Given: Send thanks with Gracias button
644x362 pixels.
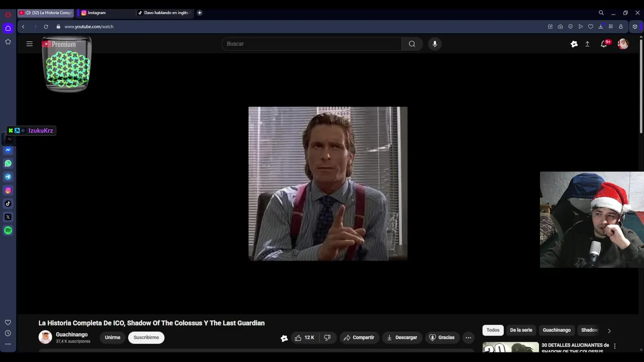Looking at the screenshot, I should pos(442,337).
